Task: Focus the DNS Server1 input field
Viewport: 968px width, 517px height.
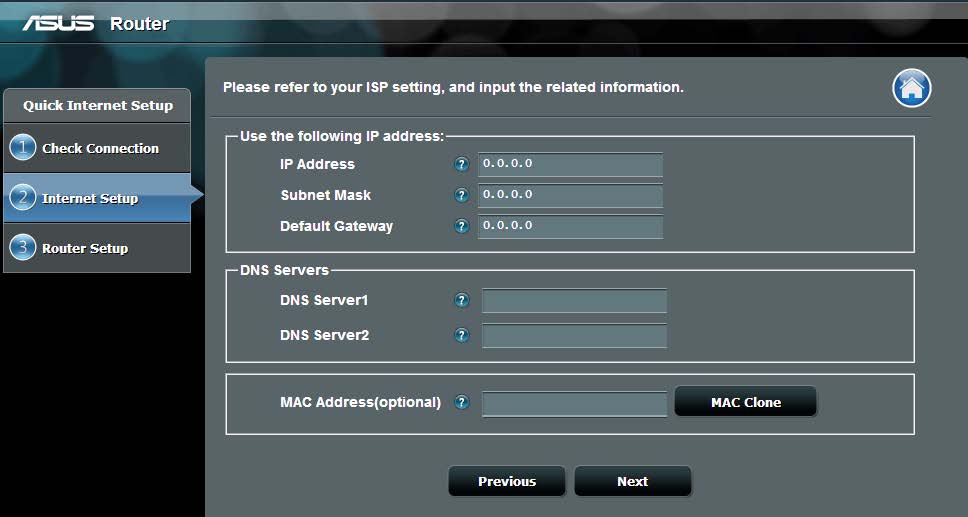Action: point(574,301)
